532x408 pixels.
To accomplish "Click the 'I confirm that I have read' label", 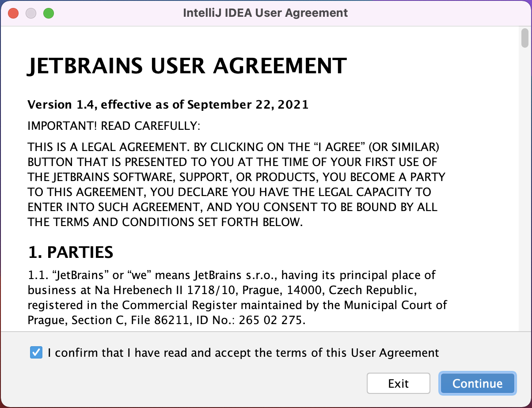I will (243, 353).
